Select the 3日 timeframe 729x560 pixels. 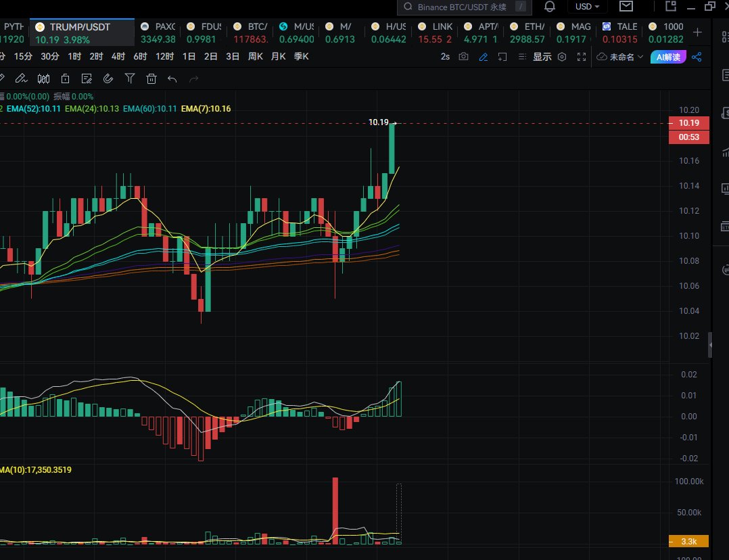[233, 57]
